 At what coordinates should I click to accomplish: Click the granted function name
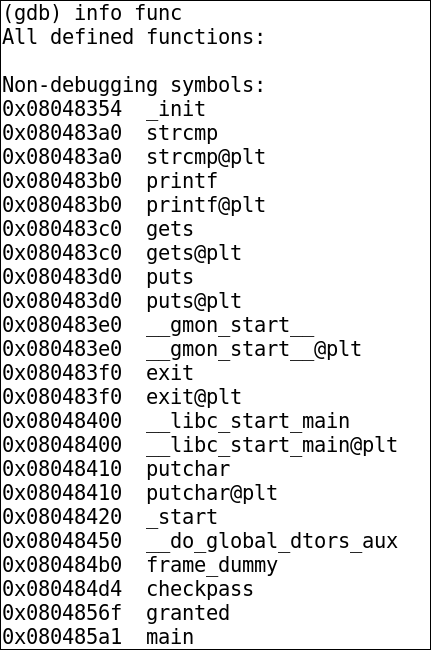tap(188, 614)
